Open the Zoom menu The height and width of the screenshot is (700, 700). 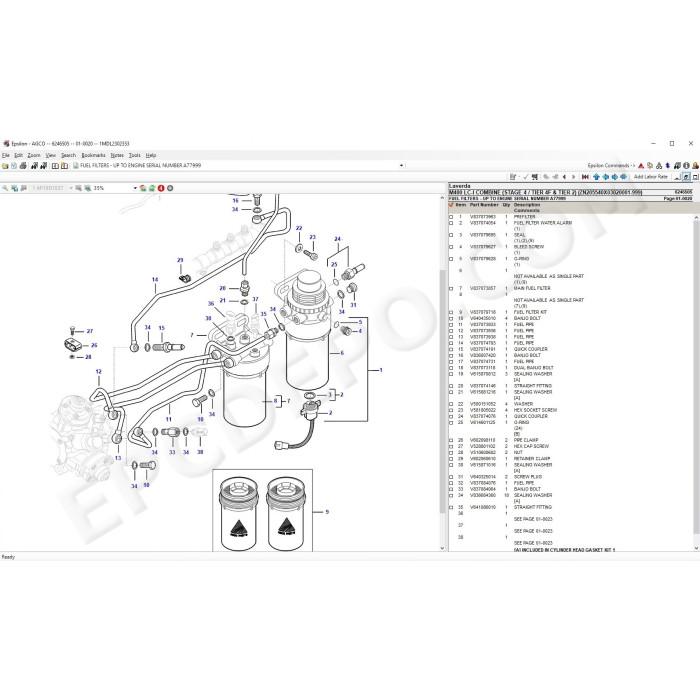(x=34, y=155)
